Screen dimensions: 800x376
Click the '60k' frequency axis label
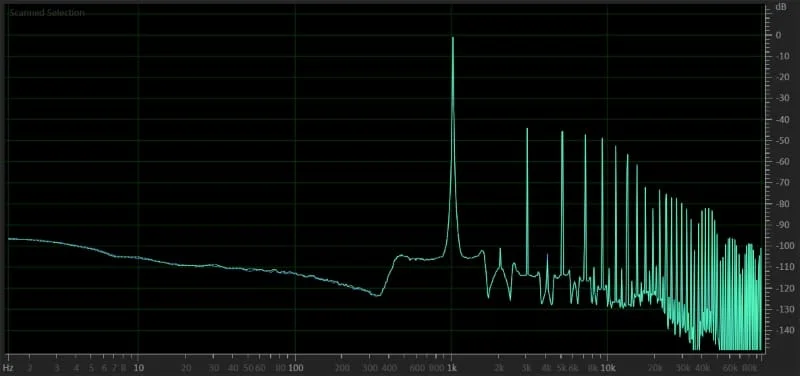730,367
